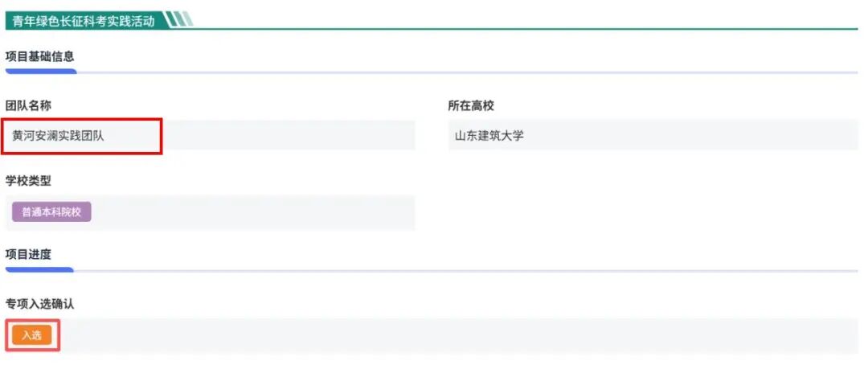Click the orange 入选 status tag
Screen dimensions: 868x365
point(32,335)
